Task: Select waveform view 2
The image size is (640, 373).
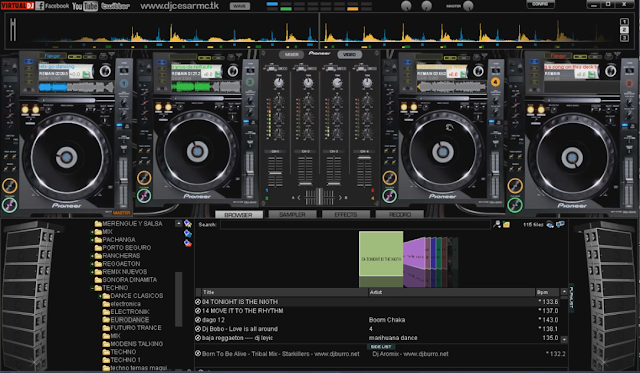Action: pos(624,30)
